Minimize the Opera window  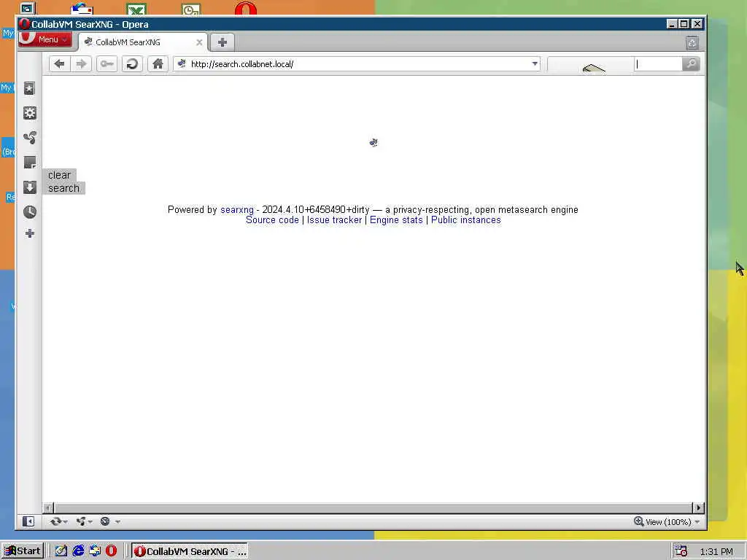pos(672,24)
